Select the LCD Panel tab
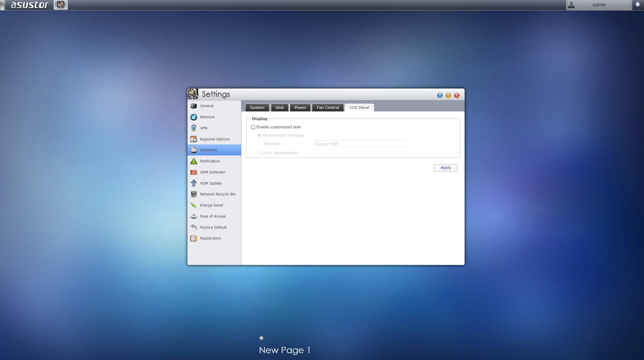 click(x=359, y=108)
